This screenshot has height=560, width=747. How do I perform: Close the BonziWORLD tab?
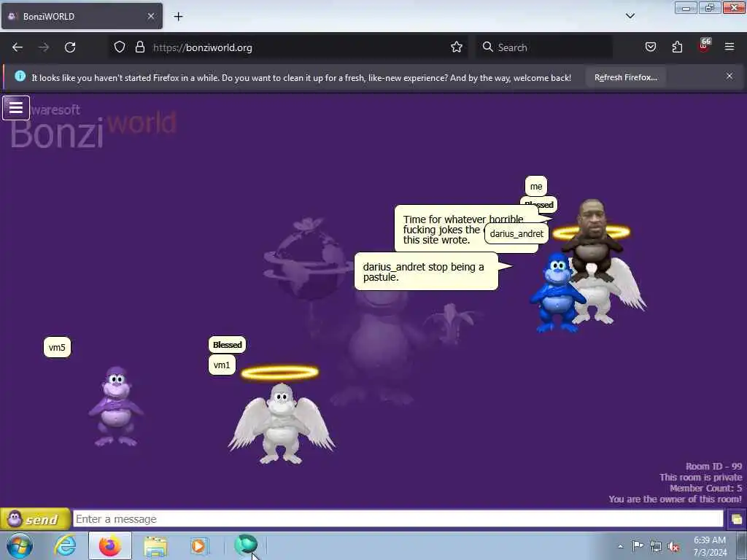(150, 16)
